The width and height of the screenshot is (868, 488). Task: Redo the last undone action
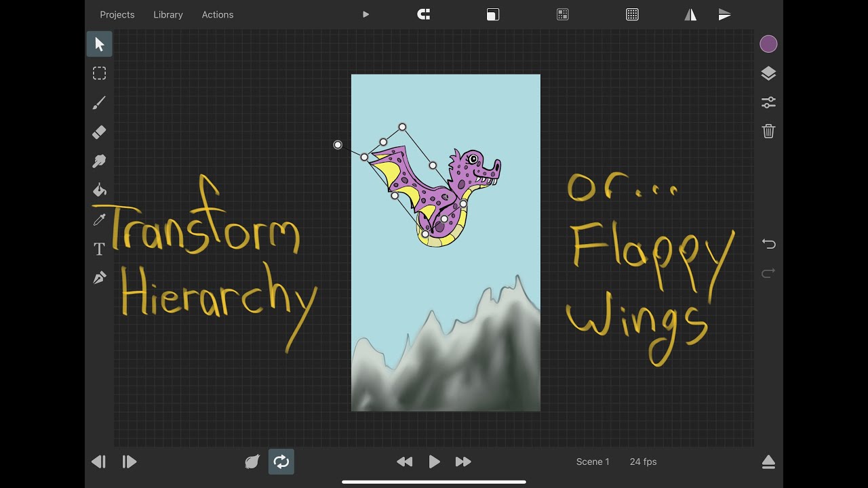coord(768,273)
